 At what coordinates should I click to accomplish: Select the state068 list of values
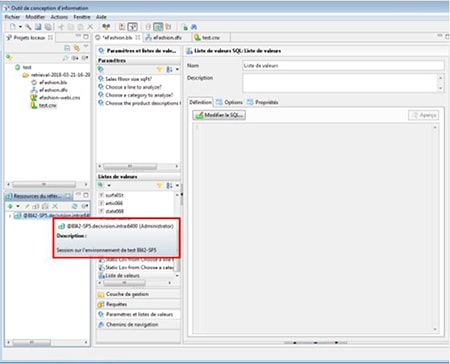pyautogui.click(x=111, y=211)
